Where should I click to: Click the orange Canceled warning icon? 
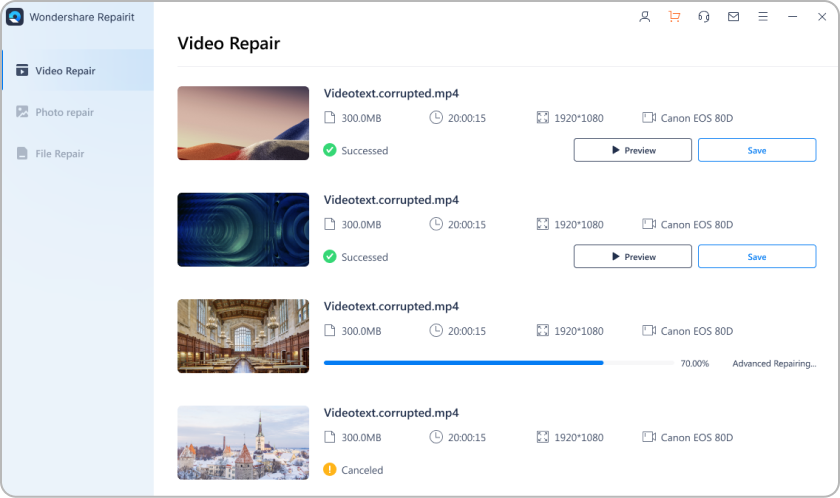(x=330, y=470)
